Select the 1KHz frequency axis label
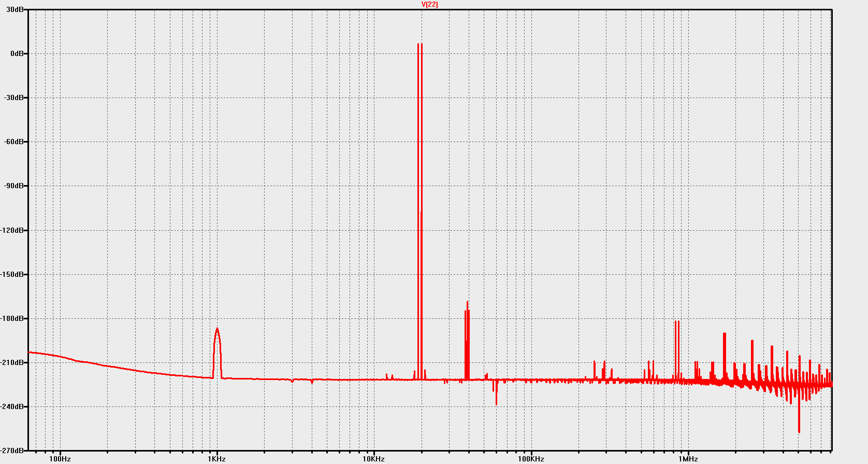Viewport: 868px width, 464px height. (217, 459)
